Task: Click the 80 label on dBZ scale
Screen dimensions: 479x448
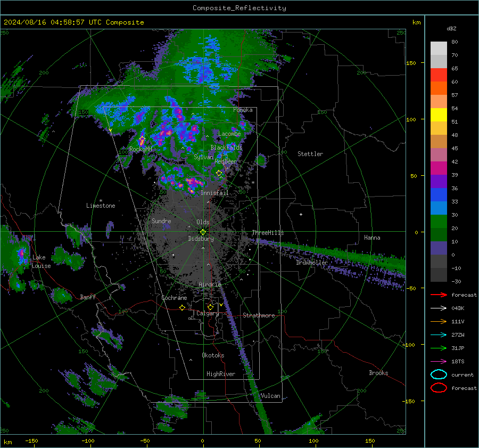Action: tap(455, 42)
